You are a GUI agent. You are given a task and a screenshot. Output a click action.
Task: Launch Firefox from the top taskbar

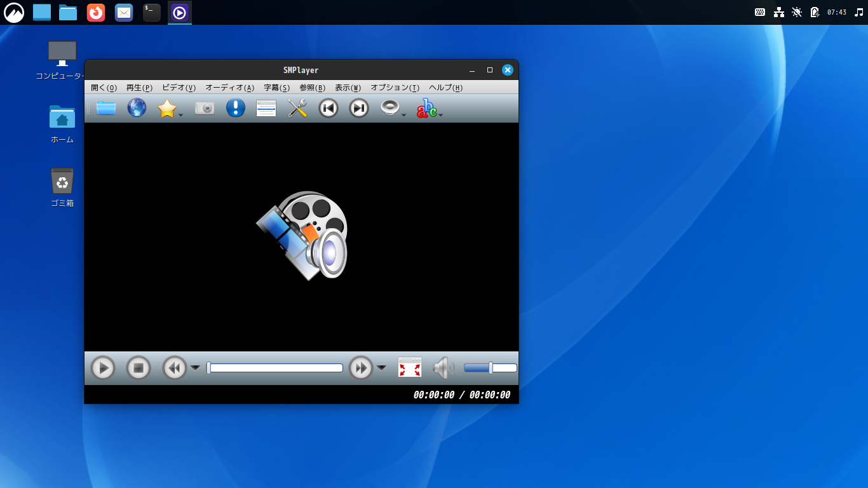click(96, 12)
